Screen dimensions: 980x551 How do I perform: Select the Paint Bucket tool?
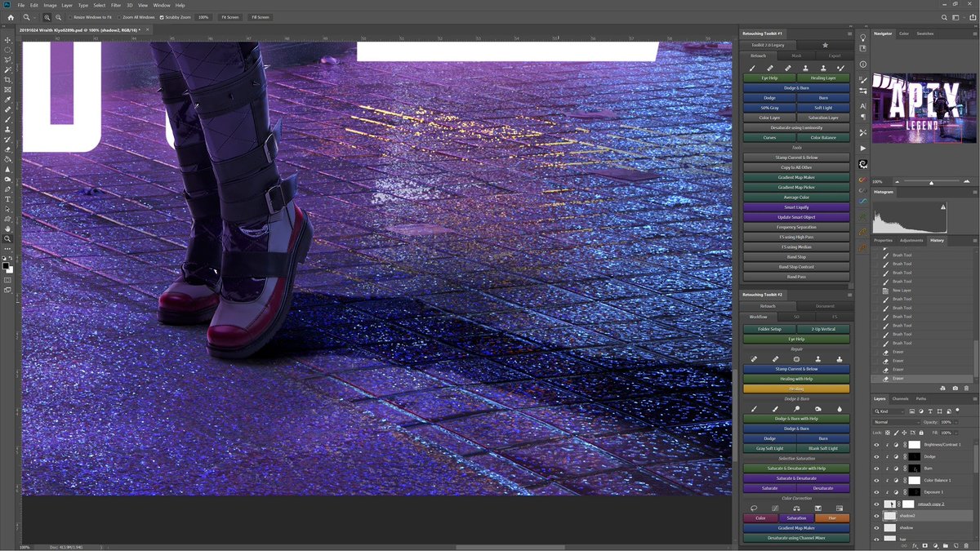coord(8,159)
